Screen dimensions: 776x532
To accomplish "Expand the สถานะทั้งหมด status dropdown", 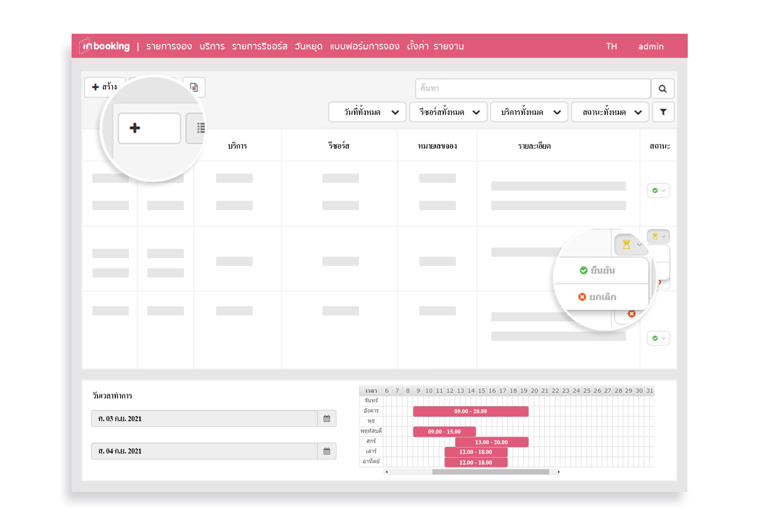I will tap(610, 112).
